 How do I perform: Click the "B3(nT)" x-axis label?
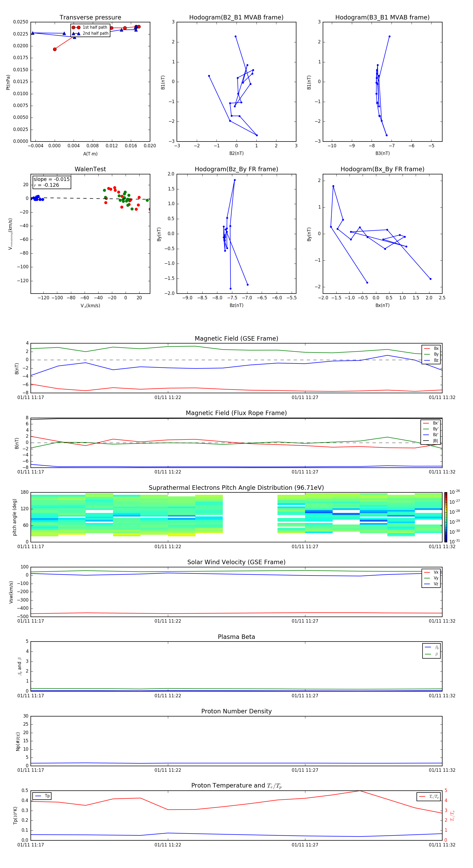tap(382, 153)
